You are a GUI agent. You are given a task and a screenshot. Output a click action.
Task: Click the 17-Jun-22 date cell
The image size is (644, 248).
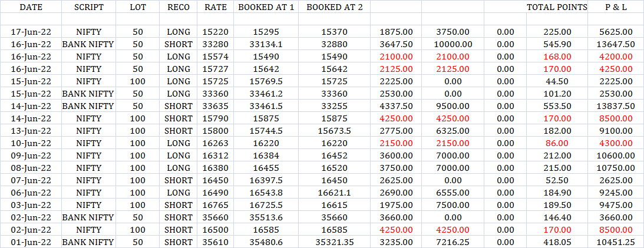coord(31,32)
